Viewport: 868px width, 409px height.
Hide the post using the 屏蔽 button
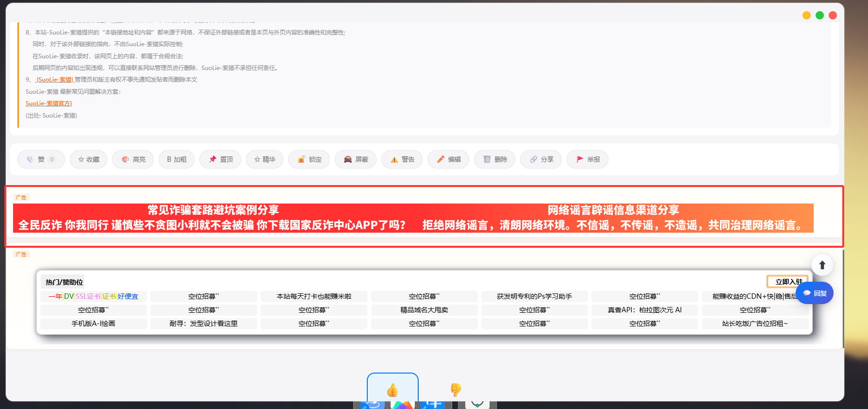[x=356, y=159]
